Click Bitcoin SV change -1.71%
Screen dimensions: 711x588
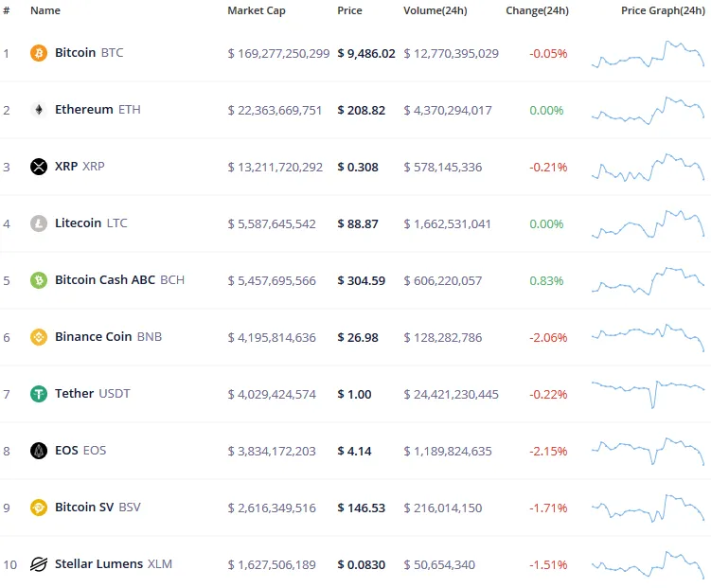[548, 508]
